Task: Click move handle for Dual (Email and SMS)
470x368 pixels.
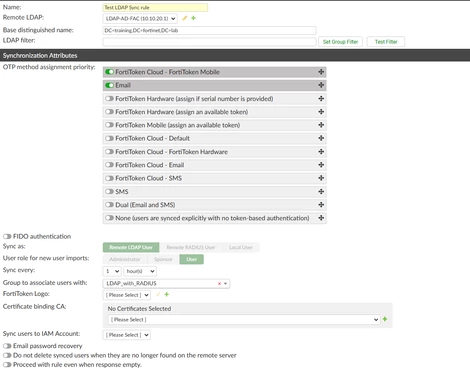Action: pyautogui.click(x=321, y=204)
